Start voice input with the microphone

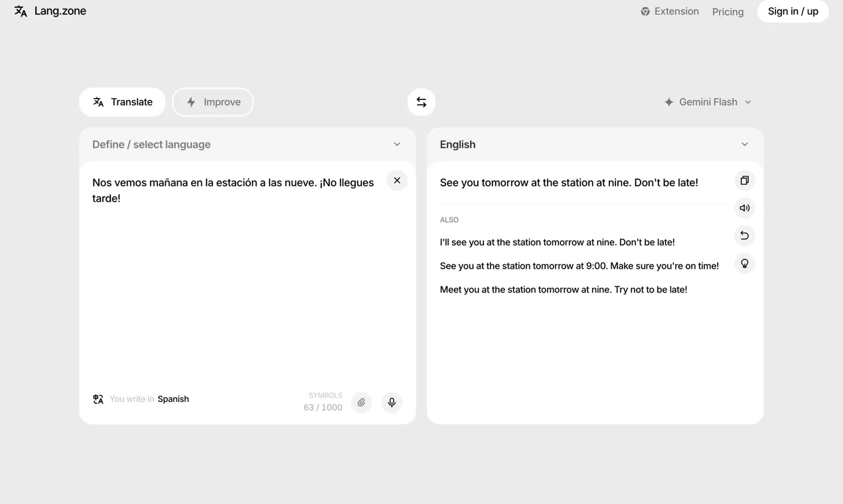392,403
